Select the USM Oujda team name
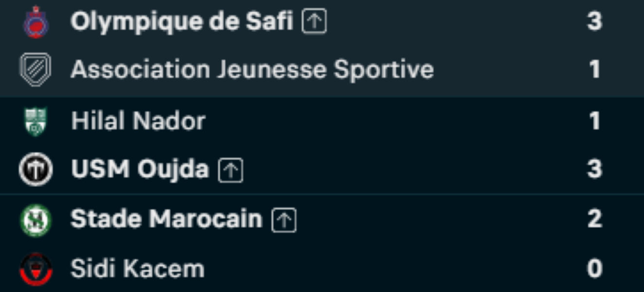This screenshot has height=292, width=644. 140,169
